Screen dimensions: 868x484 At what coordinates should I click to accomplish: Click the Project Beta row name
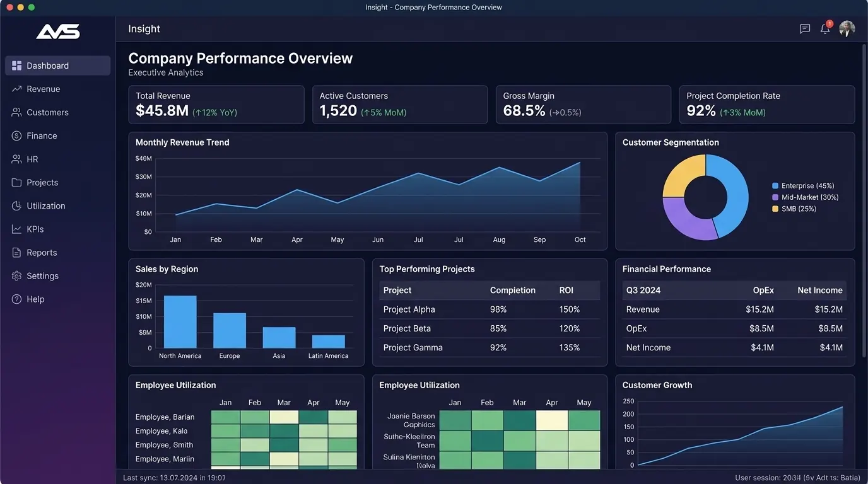pyautogui.click(x=407, y=328)
